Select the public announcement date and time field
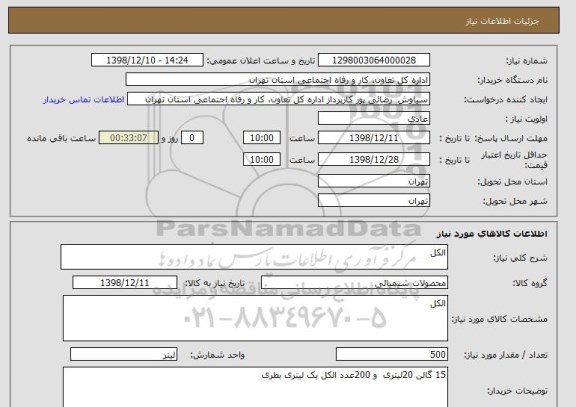 click(x=147, y=60)
